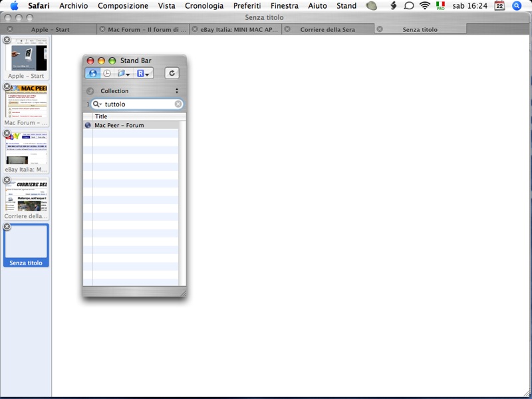Close the Stand Bar window
Screen dimensions: 532x399
pyautogui.click(x=90, y=61)
